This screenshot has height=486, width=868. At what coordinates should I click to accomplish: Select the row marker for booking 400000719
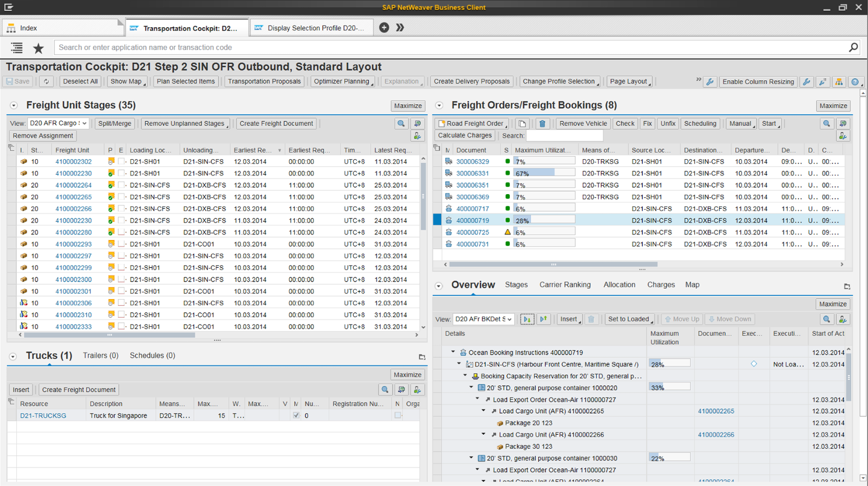(x=438, y=221)
